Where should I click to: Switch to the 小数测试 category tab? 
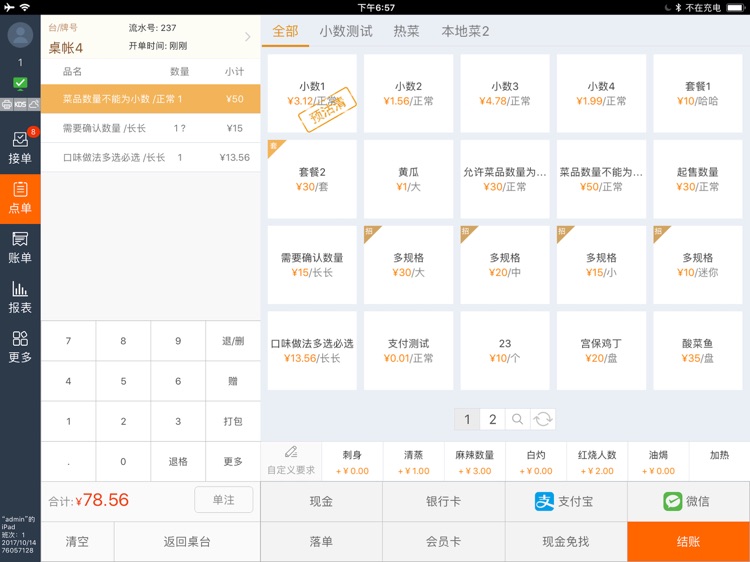[x=346, y=32]
